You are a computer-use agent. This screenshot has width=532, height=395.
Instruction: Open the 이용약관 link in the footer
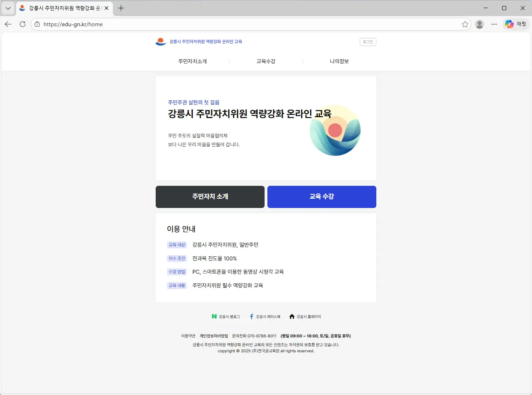click(188, 335)
